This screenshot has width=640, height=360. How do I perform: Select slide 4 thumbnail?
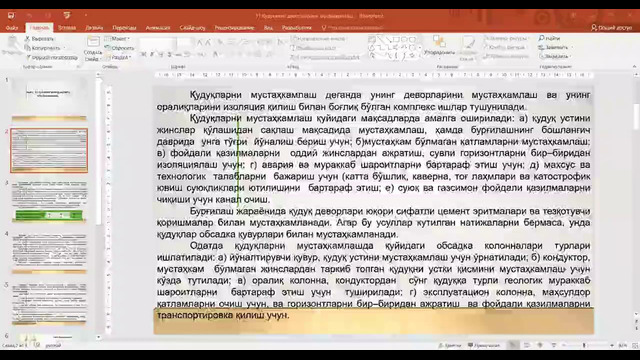point(49,253)
